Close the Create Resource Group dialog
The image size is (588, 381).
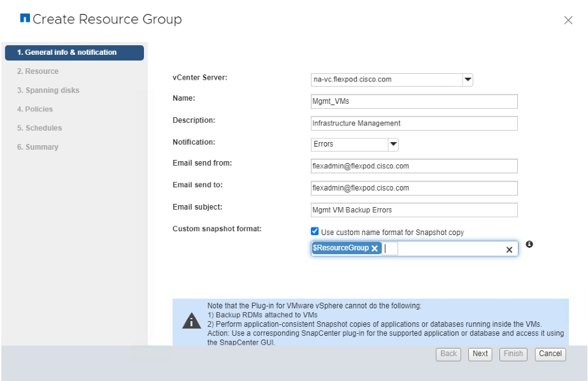pos(568,20)
